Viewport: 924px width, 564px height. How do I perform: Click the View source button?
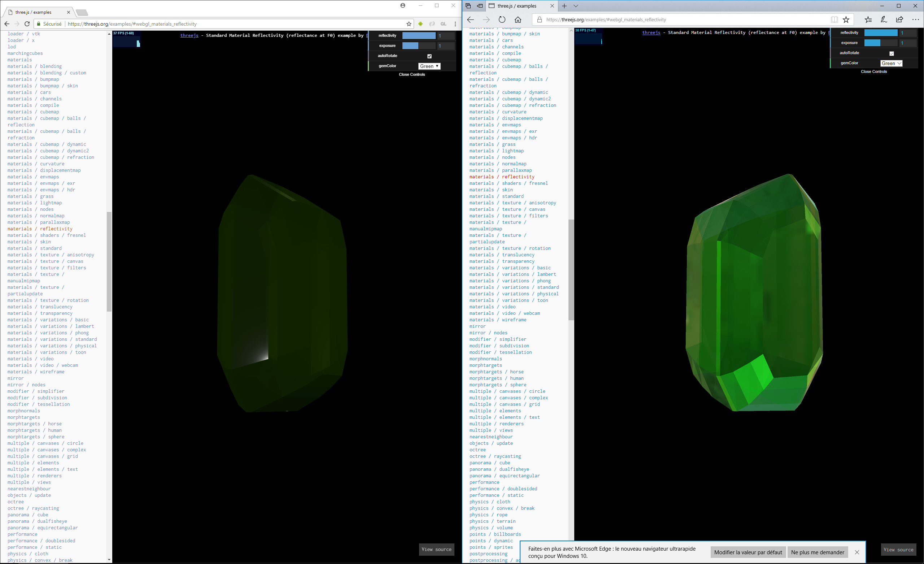point(436,549)
